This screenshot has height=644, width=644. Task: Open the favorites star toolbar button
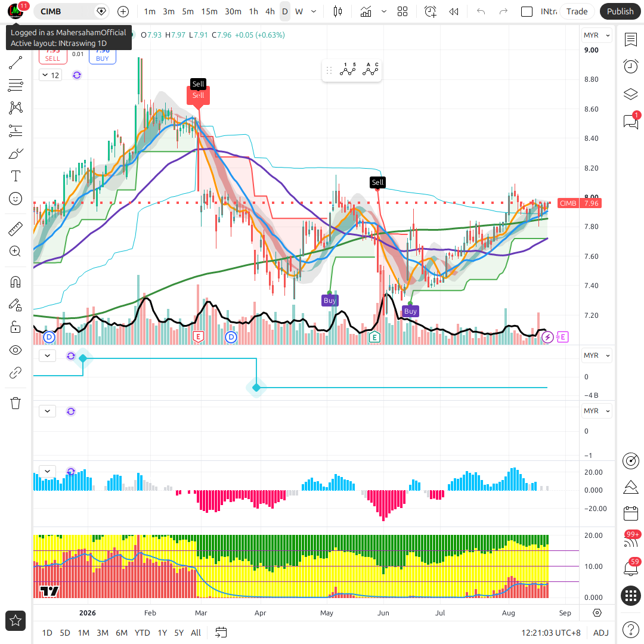click(x=16, y=621)
